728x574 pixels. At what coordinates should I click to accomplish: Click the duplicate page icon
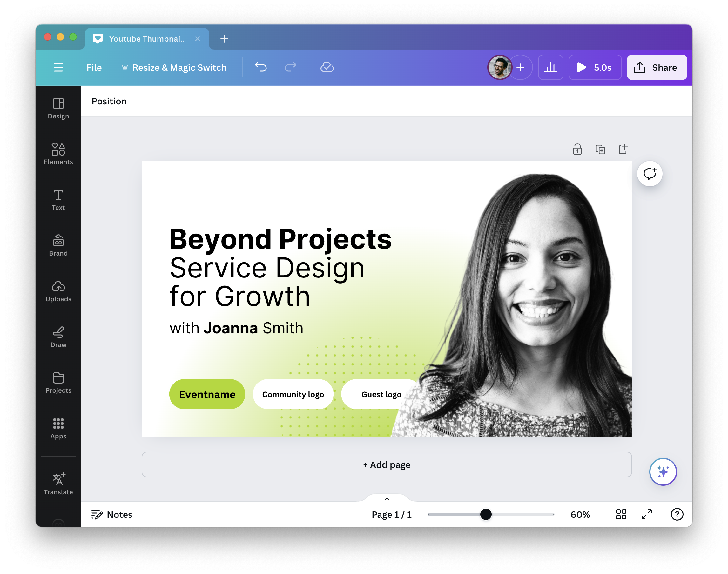pyautogui.click(x=600, y=149)
